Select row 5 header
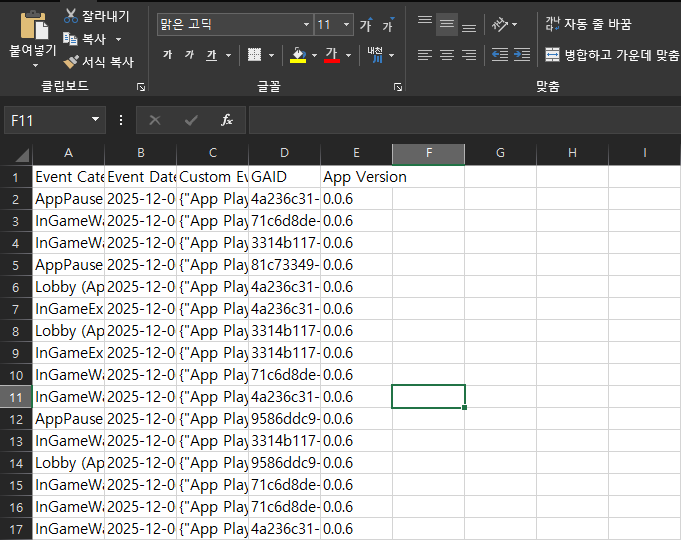 click(16, 265)
